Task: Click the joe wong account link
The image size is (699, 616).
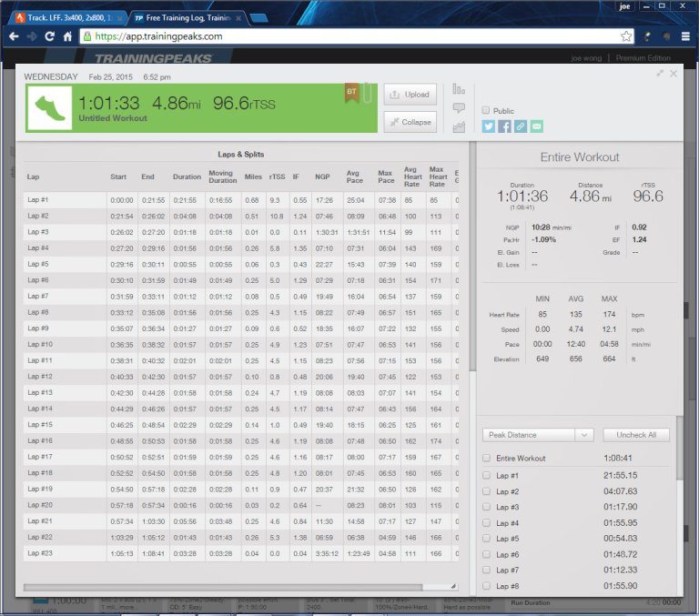Action: coord(586,58)
